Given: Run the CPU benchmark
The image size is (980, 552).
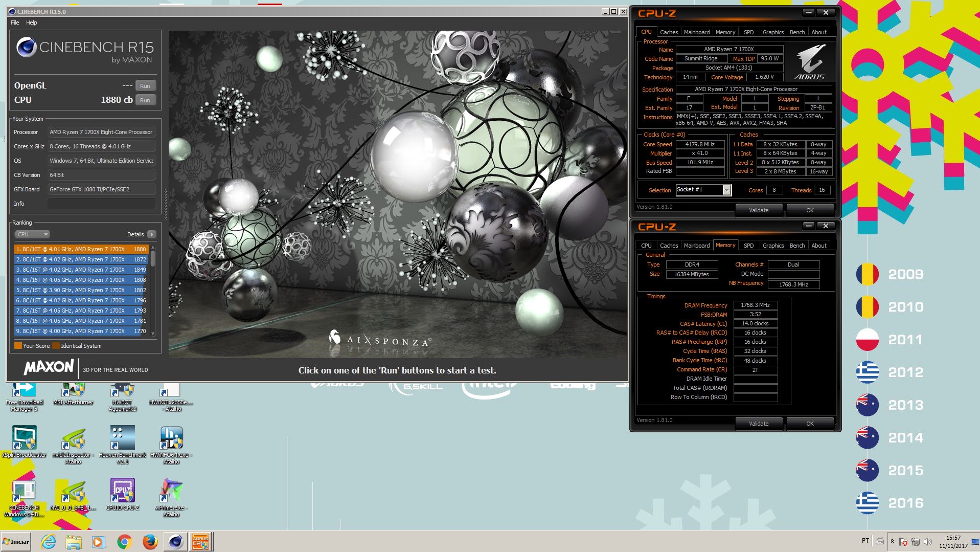Looking at the screenshot, I should [145, 100].
